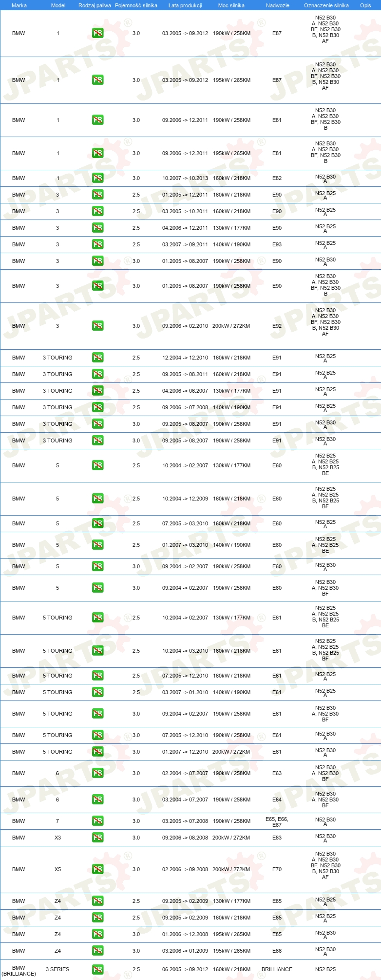This screenshot has height=980, width=381.
Task: Click fuel icon in the Brilliance 3 Series row
Action: pos(97,969)
